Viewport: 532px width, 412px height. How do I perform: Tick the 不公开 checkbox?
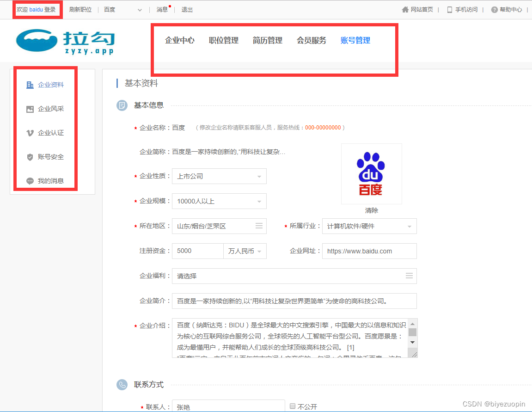point(293,406)
